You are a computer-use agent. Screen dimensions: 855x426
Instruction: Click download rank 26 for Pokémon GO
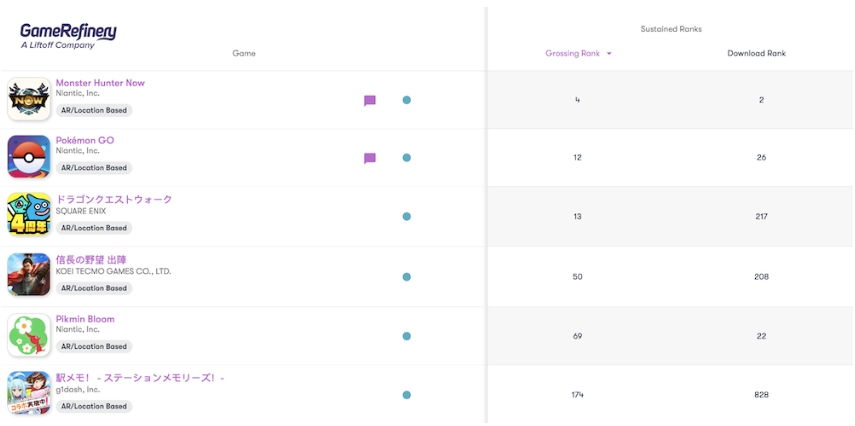761,158
